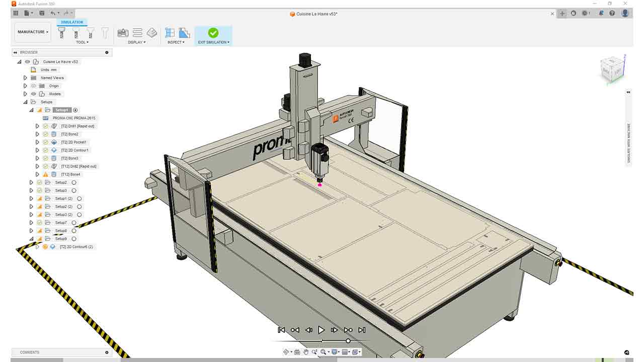The height and width of the screenshot is (362, 644).
Task: Expand the Setup7 tree node
Action: tap(31, 223)
